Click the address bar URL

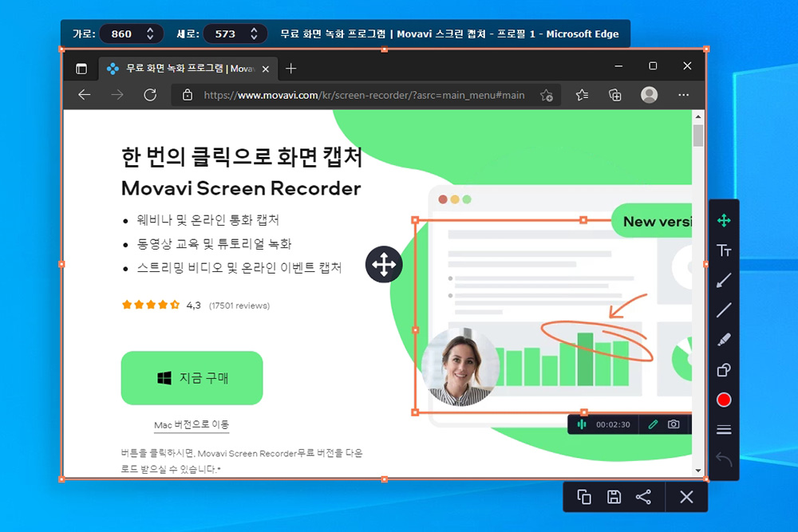point(364,95)
